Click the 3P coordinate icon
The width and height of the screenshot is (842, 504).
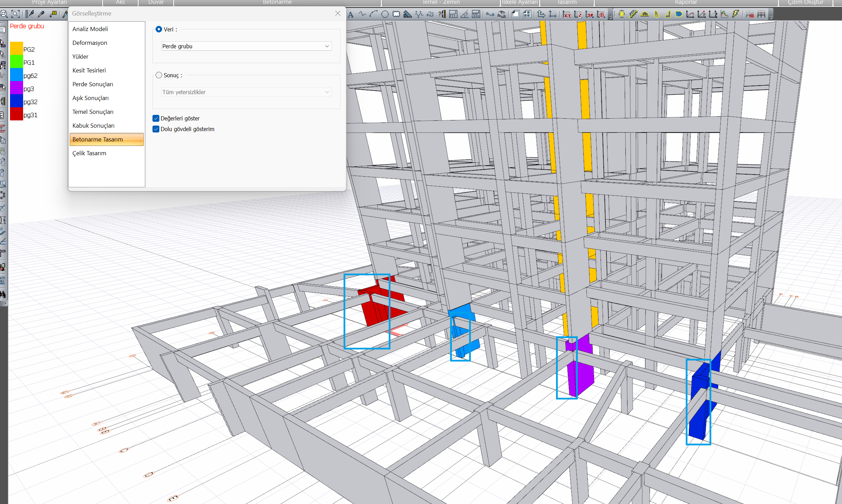click(x=590, y=14)
